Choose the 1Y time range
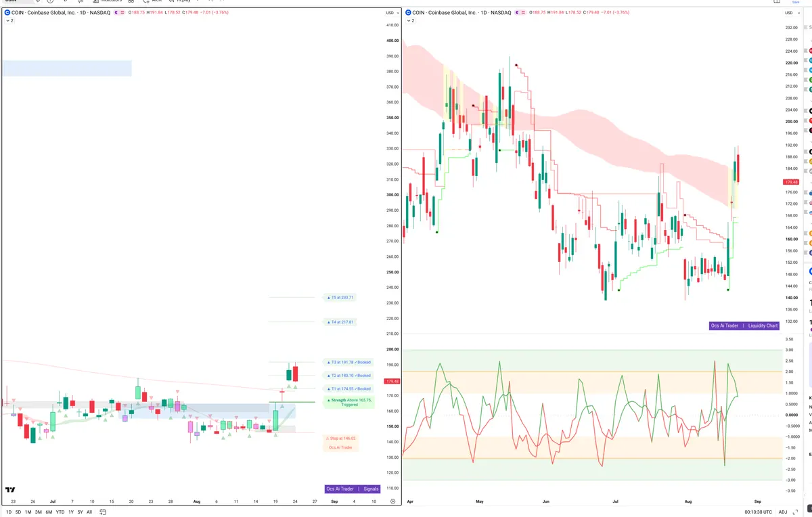 tap(71, 512)
